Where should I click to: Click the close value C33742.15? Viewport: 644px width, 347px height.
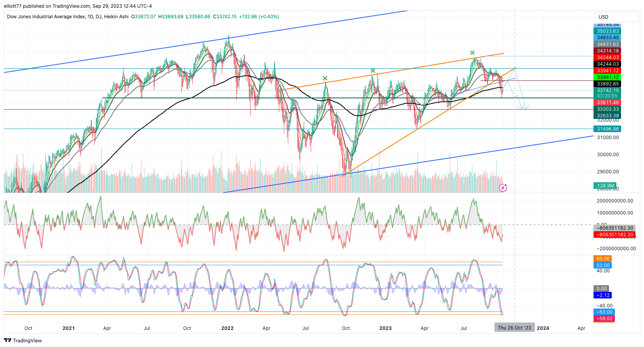click(x=225, y=17)
